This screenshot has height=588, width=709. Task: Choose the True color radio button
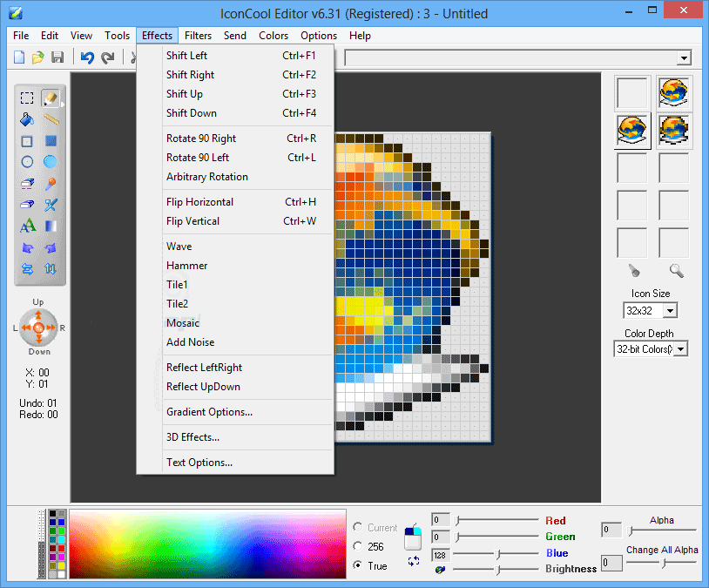pyautogui.click(x=358, y=565)
